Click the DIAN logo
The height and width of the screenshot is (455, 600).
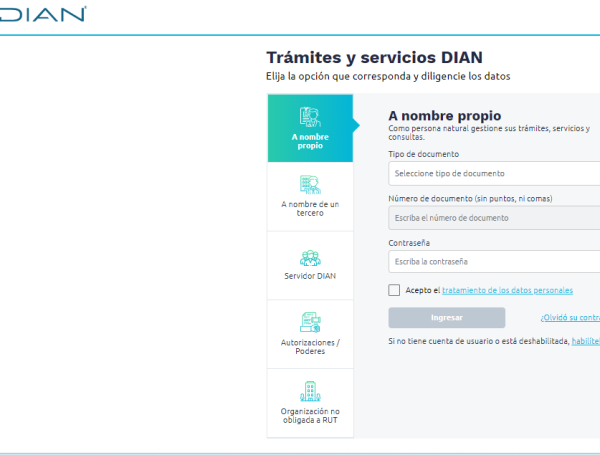click(43, 14)
